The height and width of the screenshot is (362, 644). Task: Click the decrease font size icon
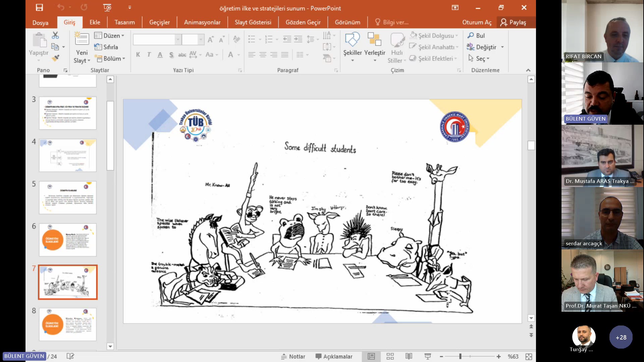(x=222, y=40)
